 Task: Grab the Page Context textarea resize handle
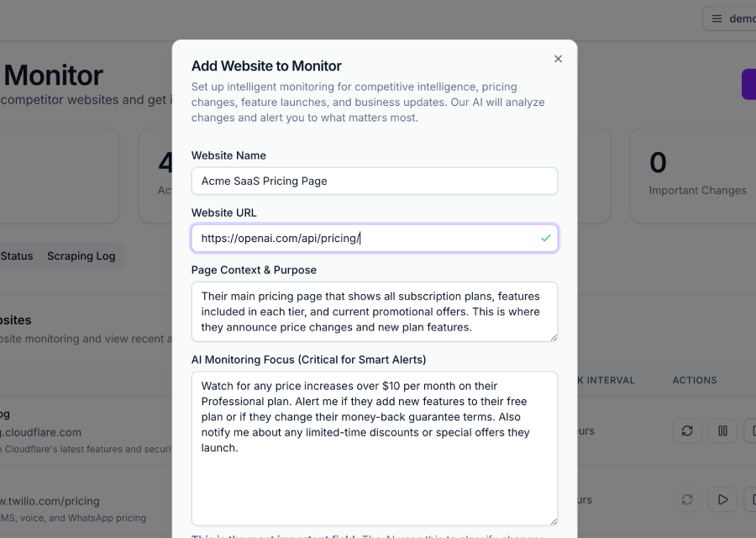point(554,337)
